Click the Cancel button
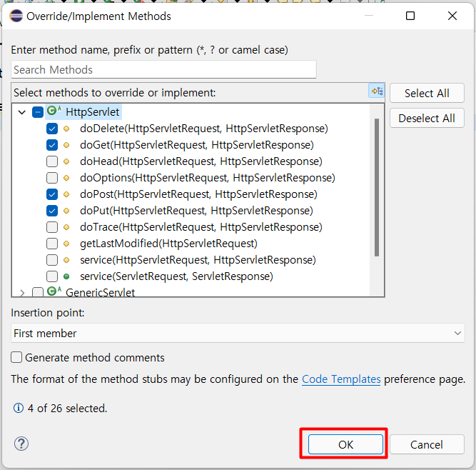 pyautogui.click(x=427, y=444)
